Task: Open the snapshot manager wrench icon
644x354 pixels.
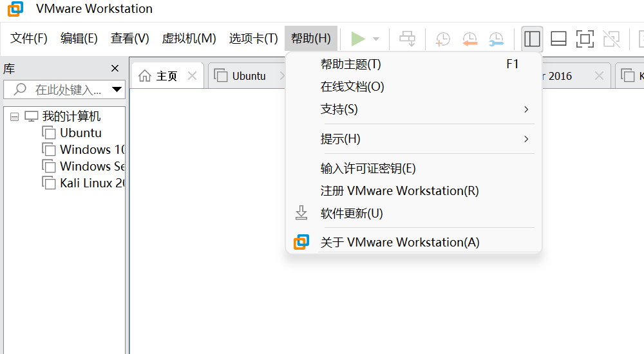Action: tap(496, 39)
